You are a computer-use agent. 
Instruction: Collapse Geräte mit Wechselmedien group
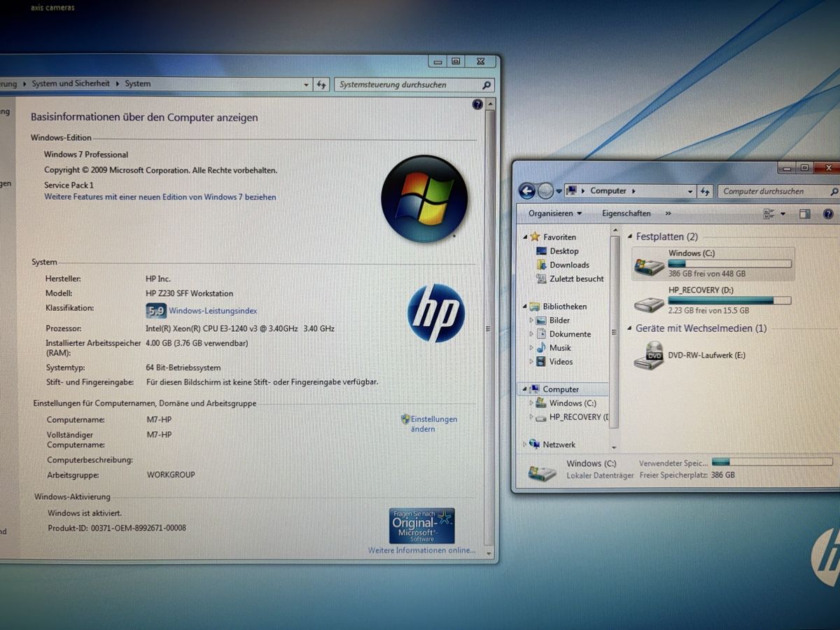pyautogui.click(x=629, y=328)
